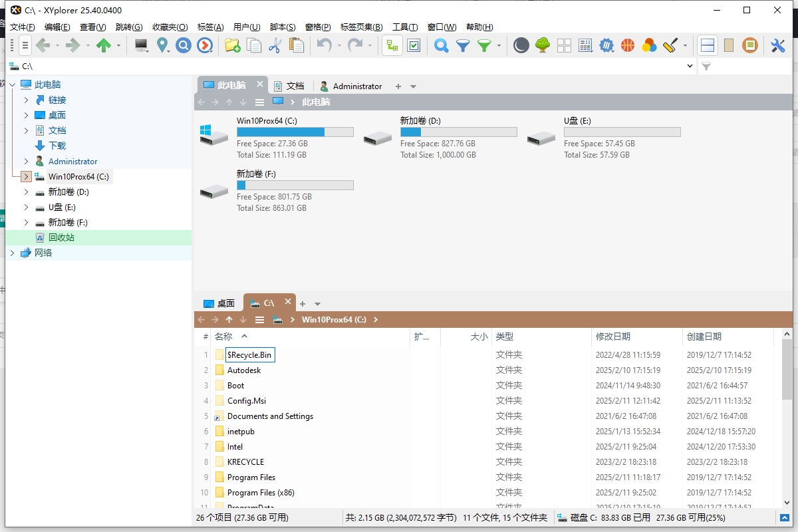Open tab list dropdown in top pane

(x=413, y=86)
